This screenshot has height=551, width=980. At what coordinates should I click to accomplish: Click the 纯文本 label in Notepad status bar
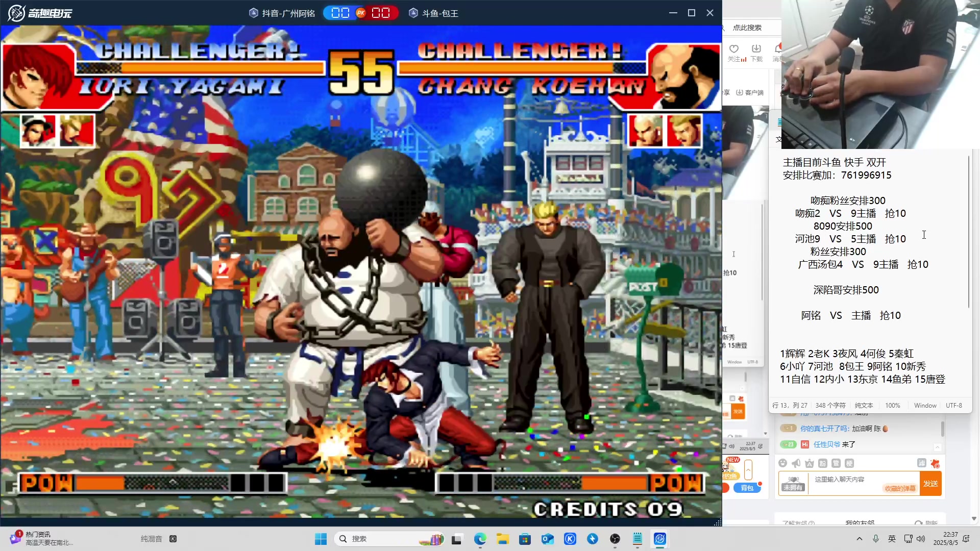pos(864,406)
